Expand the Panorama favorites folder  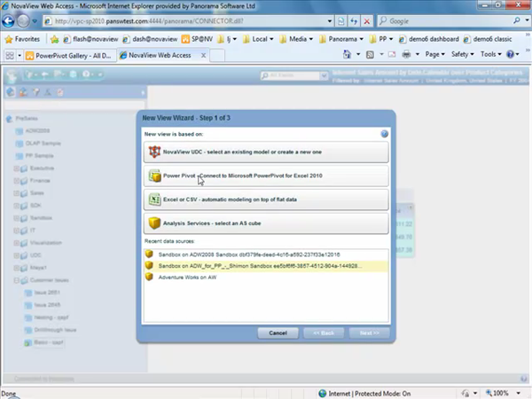pyautogui.click(x=341, y=39)
